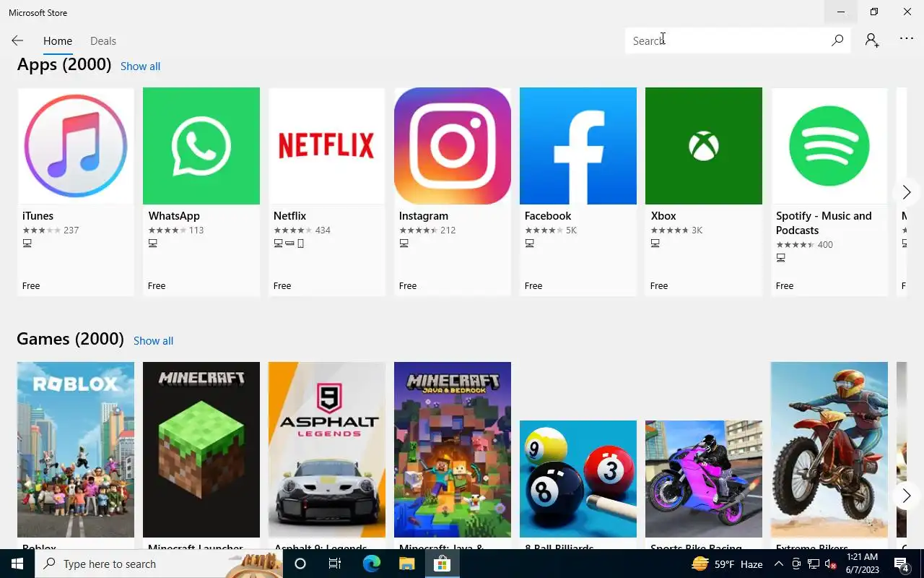
Task: Open the Home tab
Action: (x=58, y=41)
